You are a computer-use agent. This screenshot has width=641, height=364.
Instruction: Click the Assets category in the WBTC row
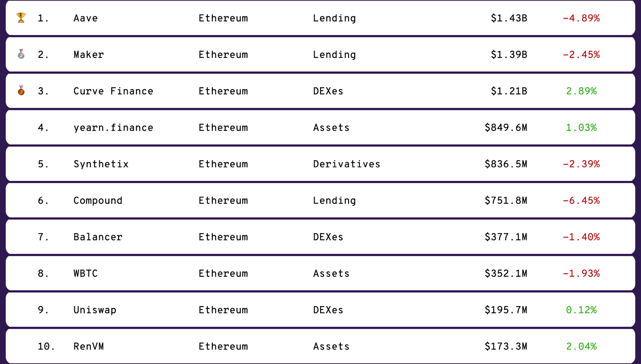(x=331, y=274)
